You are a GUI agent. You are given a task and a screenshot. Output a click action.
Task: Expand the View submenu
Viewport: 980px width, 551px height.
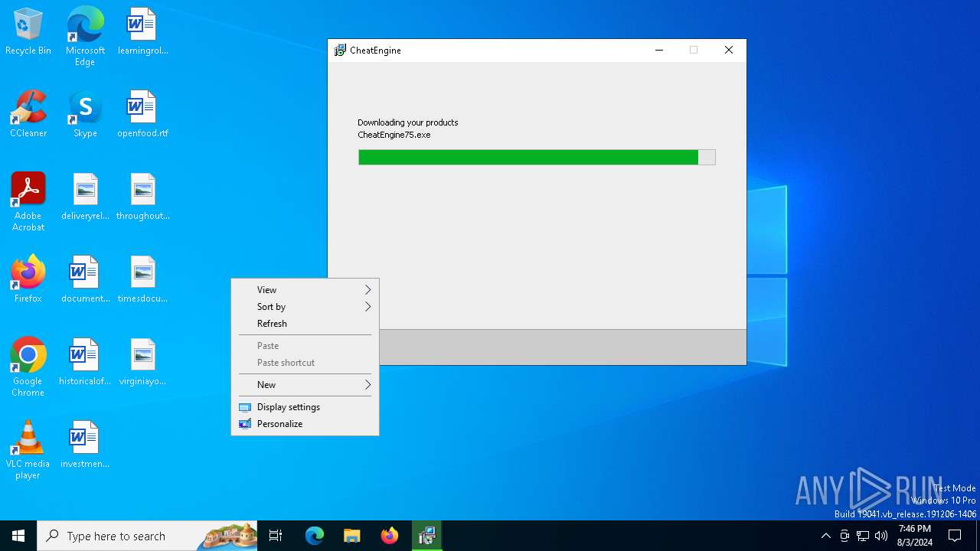coord(305,290)
